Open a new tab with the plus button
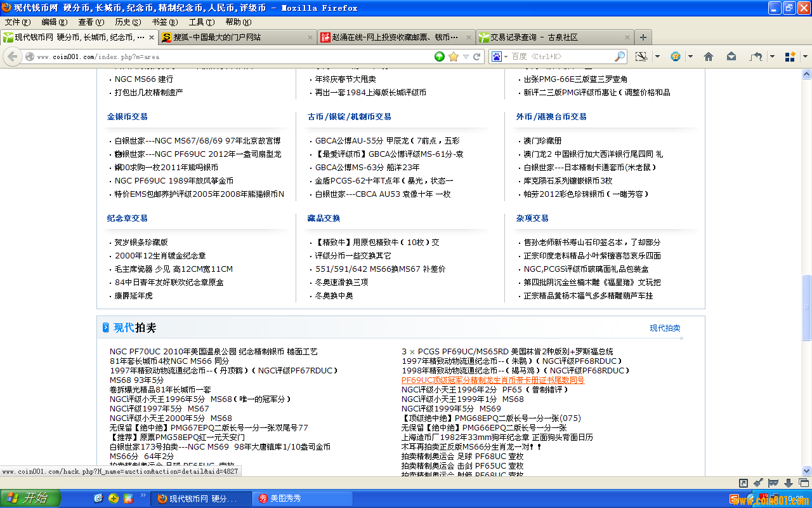This screenshot has width=812, height=508. 643,37
